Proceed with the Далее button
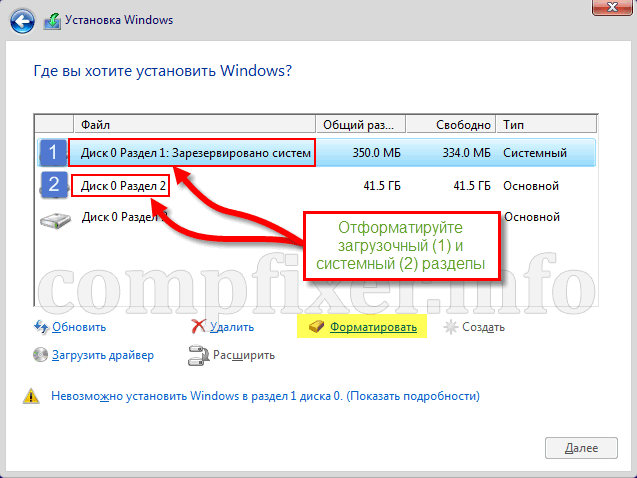 pos(581,448)
